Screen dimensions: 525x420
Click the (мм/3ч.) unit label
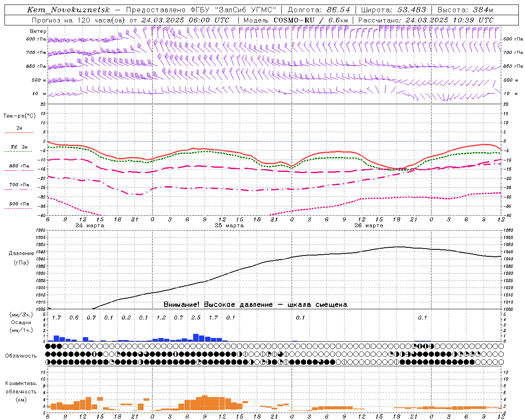(x=21, y=315)
